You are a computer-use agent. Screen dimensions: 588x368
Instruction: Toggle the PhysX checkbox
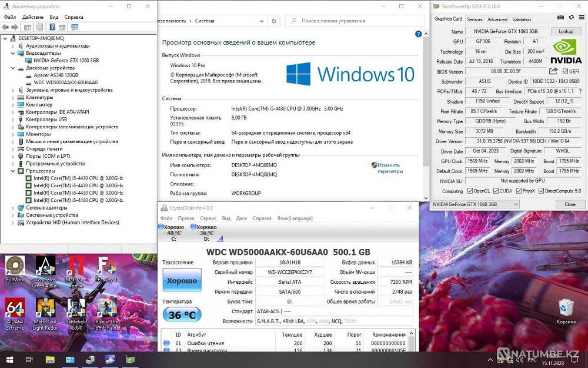pyautogui.click(x=519, y=191)
